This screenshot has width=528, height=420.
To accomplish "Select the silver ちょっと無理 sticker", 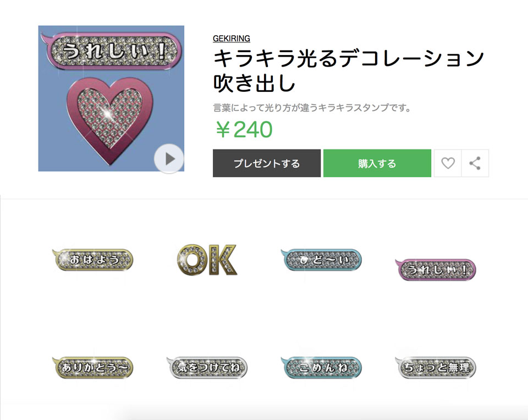I will tap(436, 367).
